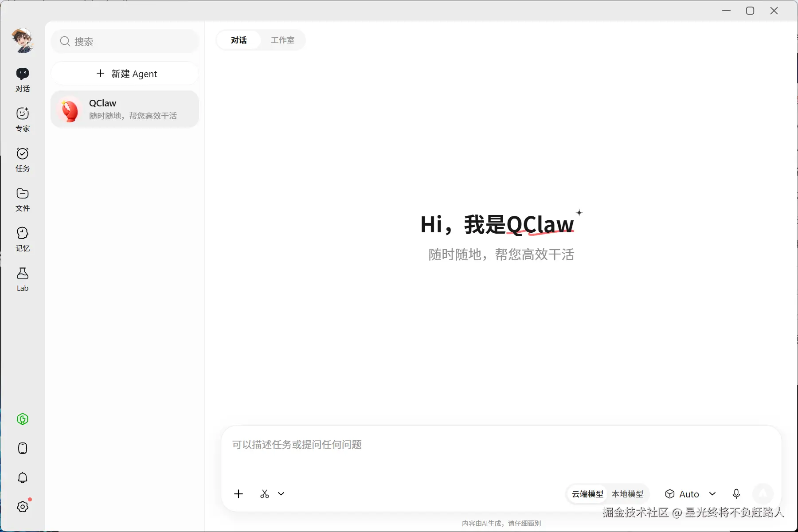Open the notifications bell
The width and height of the screenshot is (798, 532).
(x=23, y=477)
